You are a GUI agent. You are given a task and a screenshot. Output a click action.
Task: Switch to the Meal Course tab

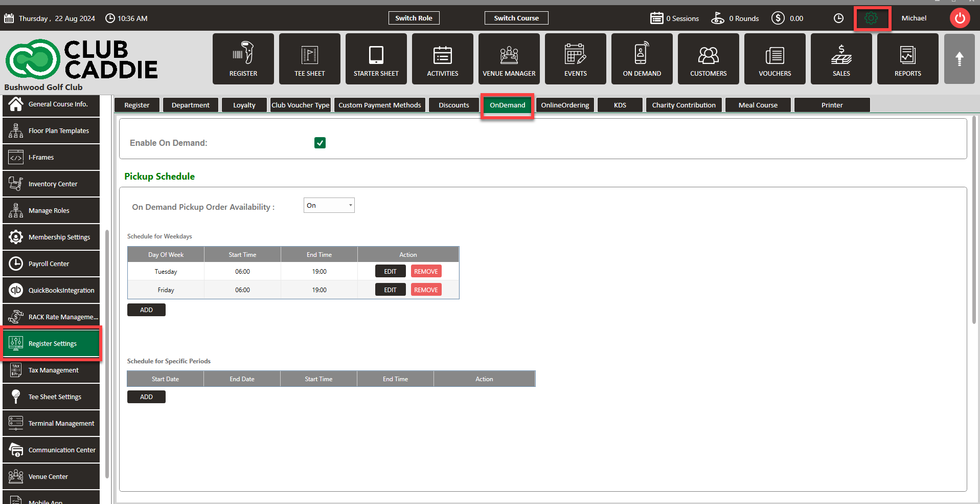[x=758, y=105]
